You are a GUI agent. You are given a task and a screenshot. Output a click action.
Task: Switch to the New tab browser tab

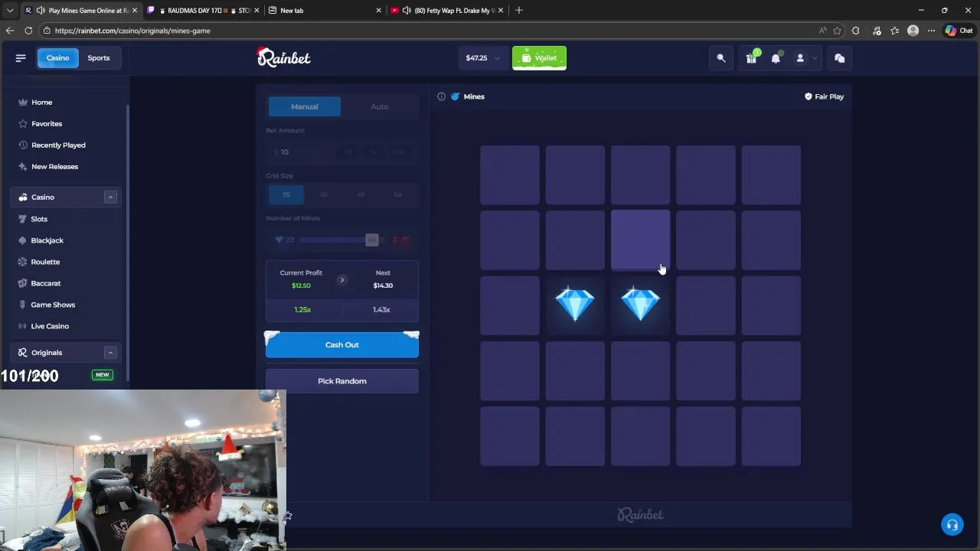pos(324,11)
